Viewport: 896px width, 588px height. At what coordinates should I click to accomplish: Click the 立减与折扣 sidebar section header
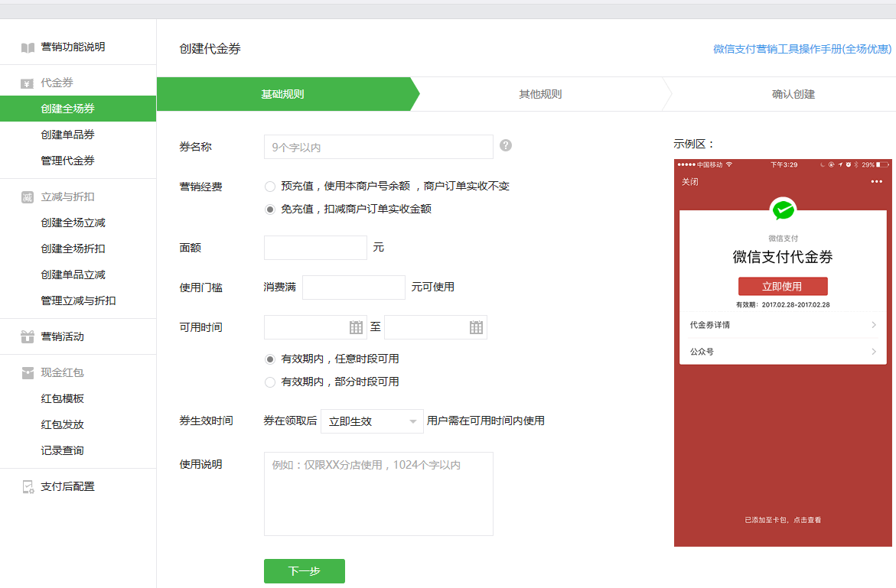coord(67,197)
